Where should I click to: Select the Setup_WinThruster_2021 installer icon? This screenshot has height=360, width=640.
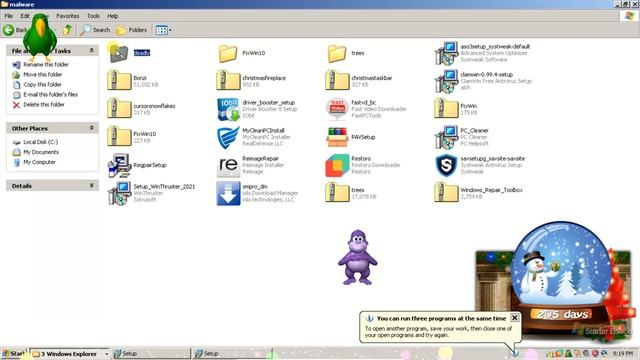click(119, 193)
